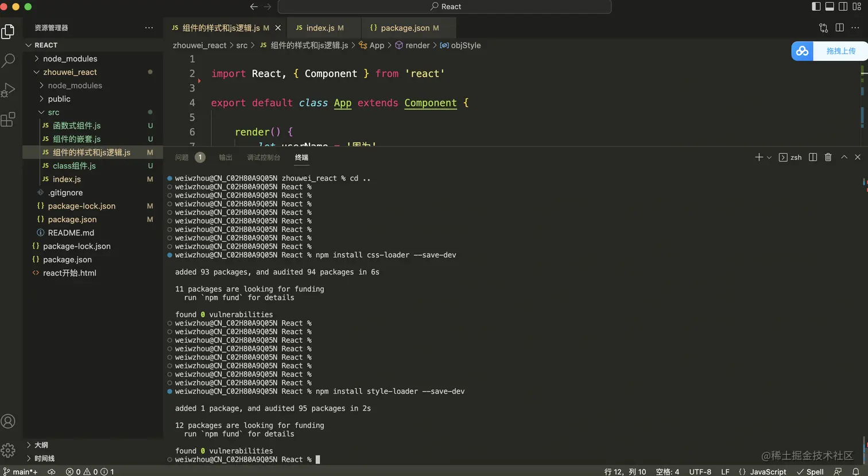Click 空格: 4 indentation setting

point(668,471)
